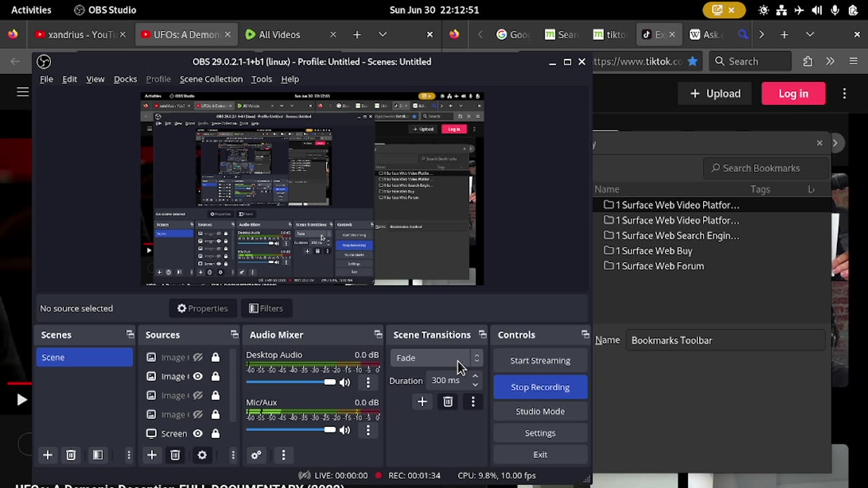Open browser extensions icon near Search box
The image size is (868, 488).
click(x=808, y=61)
